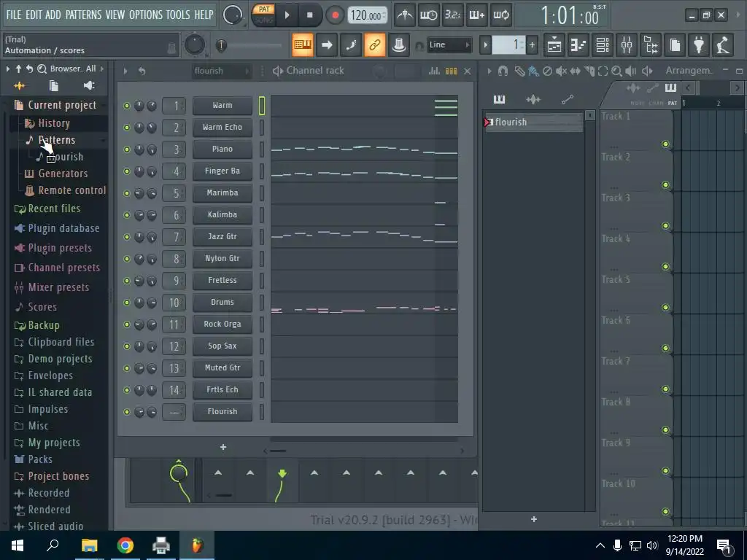The image size is (747, 560).
Task: Click the Play button
Action: 287,15
